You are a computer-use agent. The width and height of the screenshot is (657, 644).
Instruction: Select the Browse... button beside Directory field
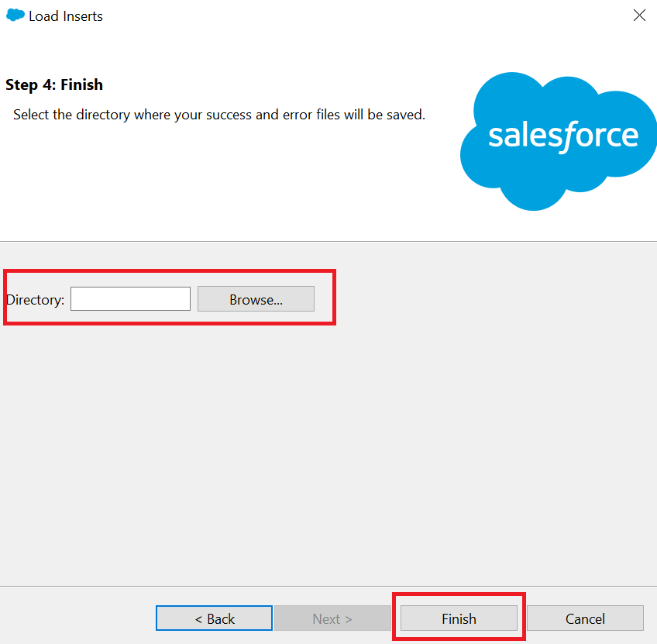point(256,298)
